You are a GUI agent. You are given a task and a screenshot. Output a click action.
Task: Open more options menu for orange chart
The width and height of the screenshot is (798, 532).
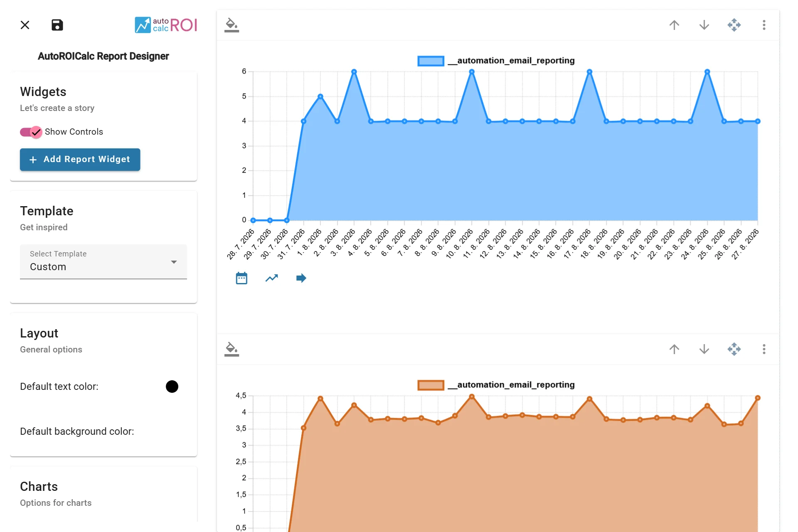tap(764, 349)
